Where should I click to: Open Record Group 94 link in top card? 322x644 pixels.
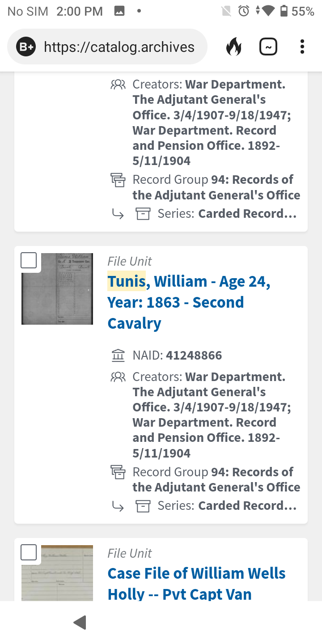[x=216, y=187]
